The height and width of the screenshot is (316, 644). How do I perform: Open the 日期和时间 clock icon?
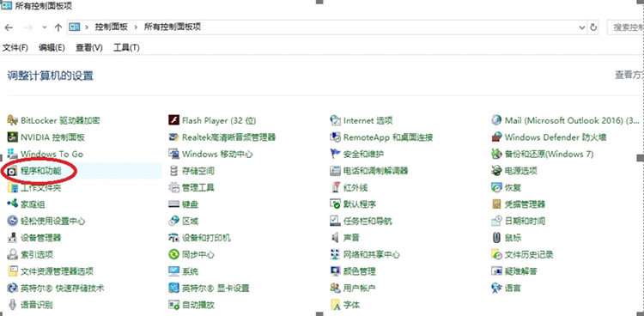tap(497, 221)
